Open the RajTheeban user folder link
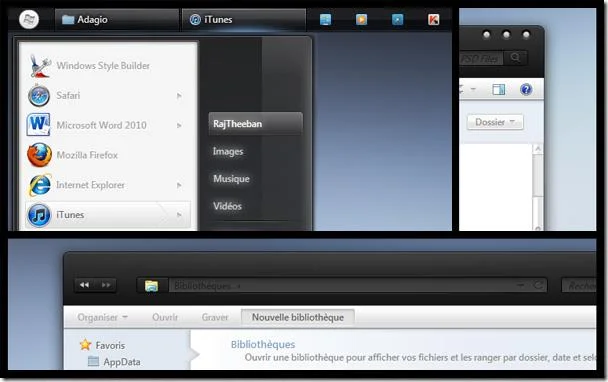The image size is (608, 382). tap(255, 124)
